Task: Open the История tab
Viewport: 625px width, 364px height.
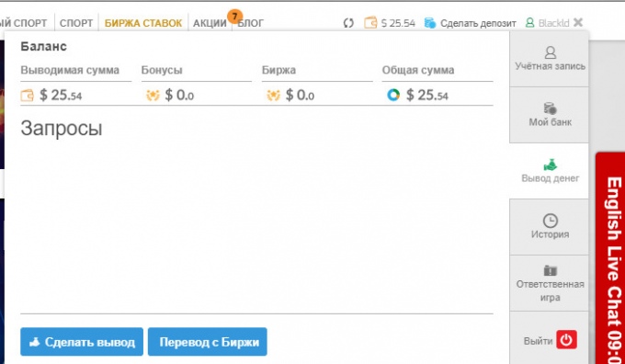Action: pyautogui.click(x=550, y=227)
